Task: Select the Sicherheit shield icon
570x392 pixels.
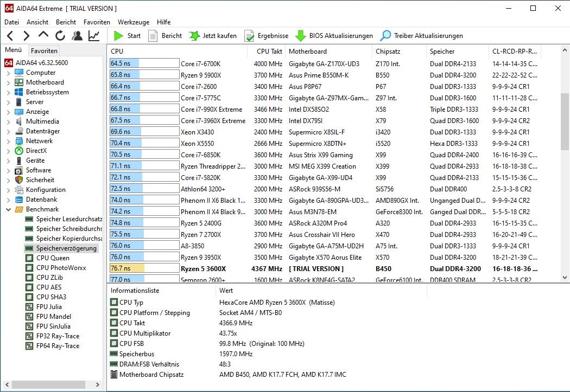Action: (19, 180)
